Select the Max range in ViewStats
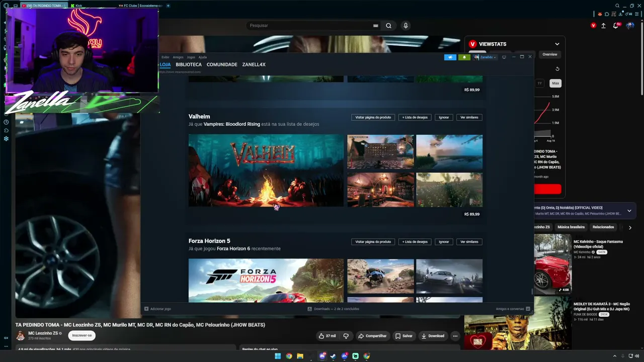The image size is (644, 362). pos(555,83)
